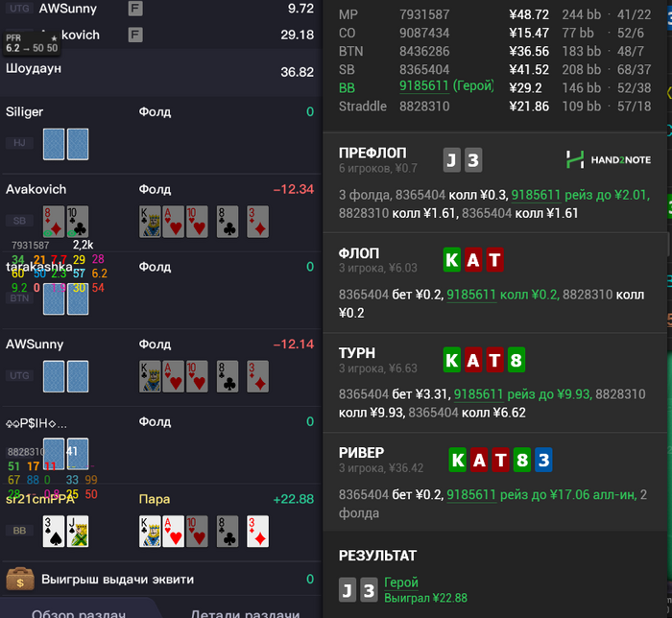Click the Герой link in the result section
The image size is (672, 618).
pos(401,582)
